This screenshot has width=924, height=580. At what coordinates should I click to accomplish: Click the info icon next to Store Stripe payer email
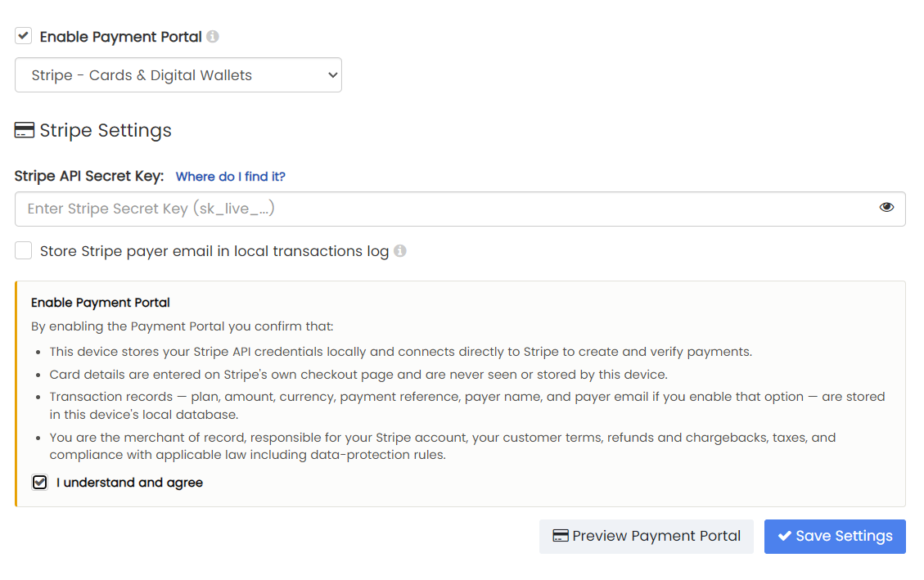click(400, 251)
